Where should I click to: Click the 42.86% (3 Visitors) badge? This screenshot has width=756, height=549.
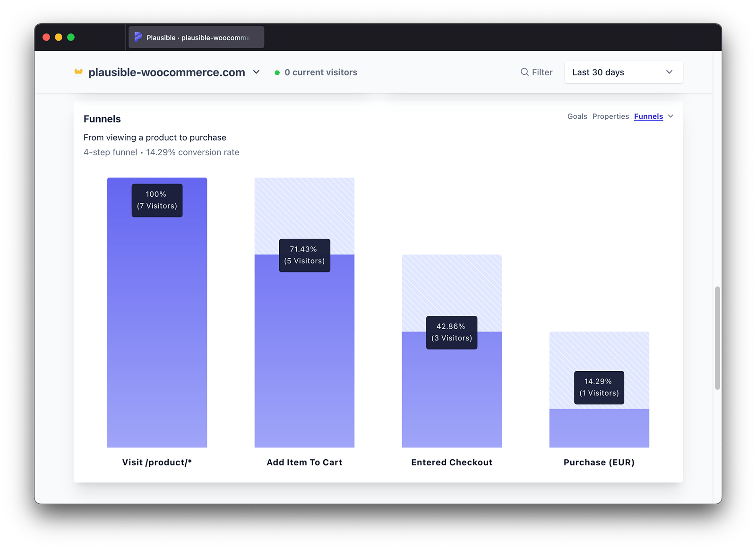451,332
